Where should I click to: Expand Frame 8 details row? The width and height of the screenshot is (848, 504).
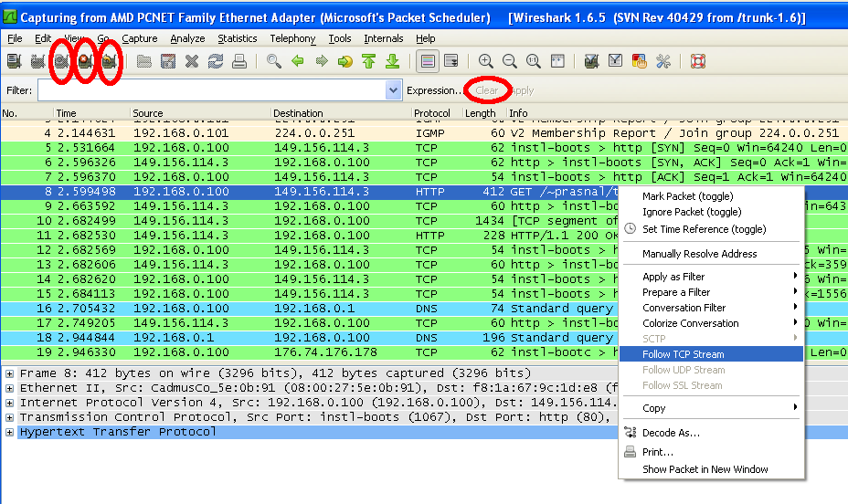click(9, 373)
